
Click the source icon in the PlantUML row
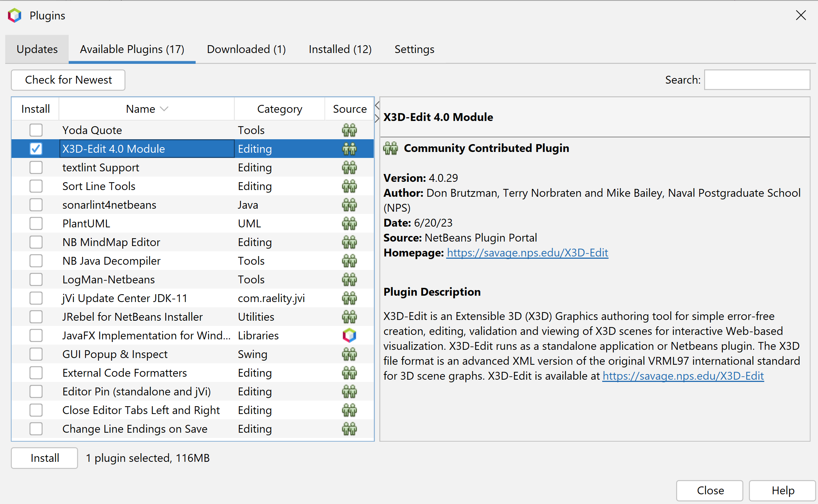pyautogui.click(x=349, y=223)
